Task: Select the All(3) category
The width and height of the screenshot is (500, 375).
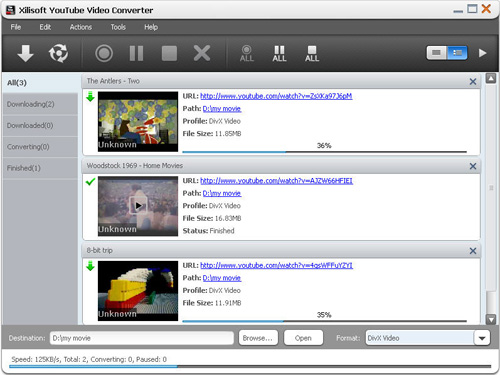Action: pos(40,83)
